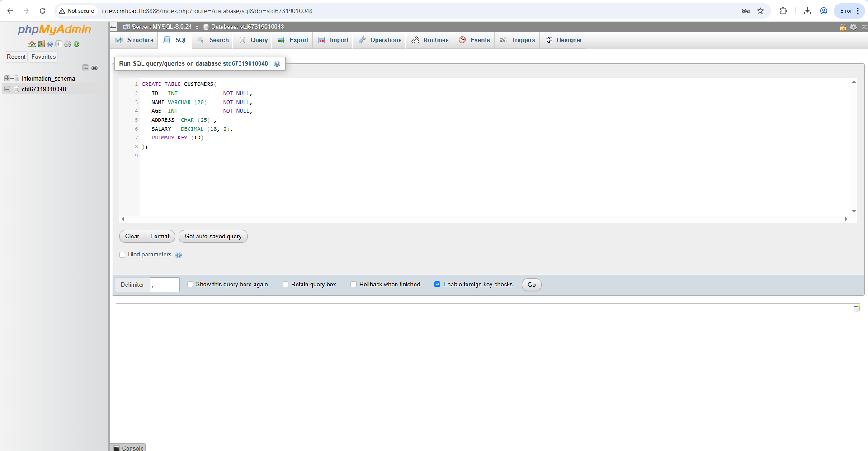Uncheck Enable foreign key checks
The height and width of the screenshot is (451, 868).
click(437, 285)
